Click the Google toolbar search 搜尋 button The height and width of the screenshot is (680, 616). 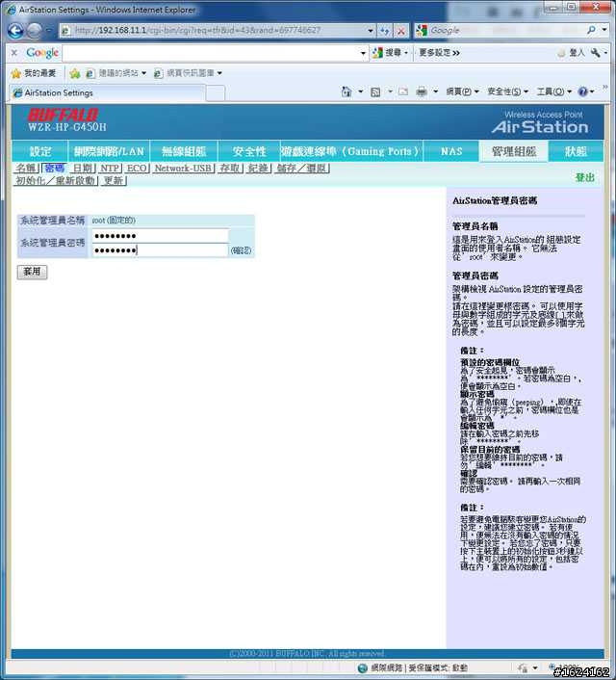tap(387, 52)
